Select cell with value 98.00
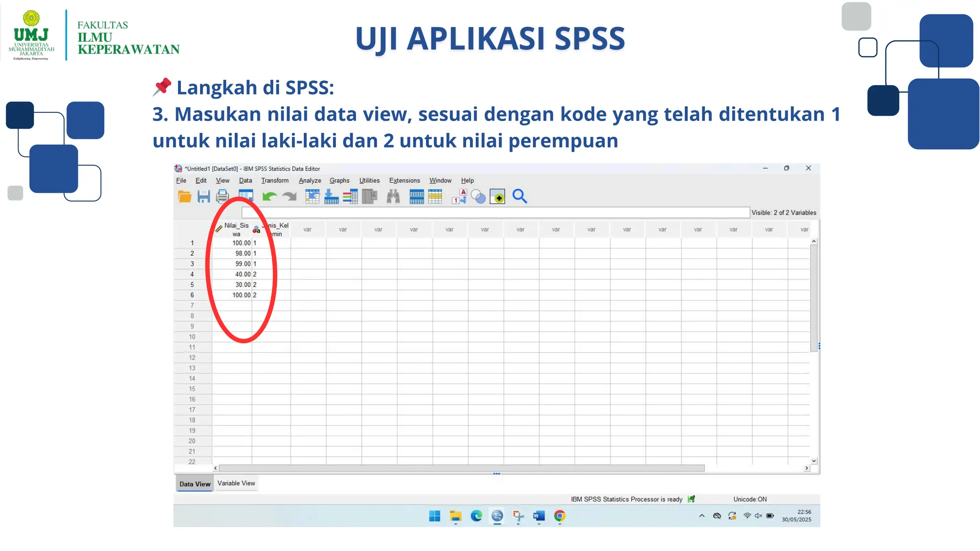Image resolution: width=980 pixels, height=551 pixels. [x=233, y=253]
